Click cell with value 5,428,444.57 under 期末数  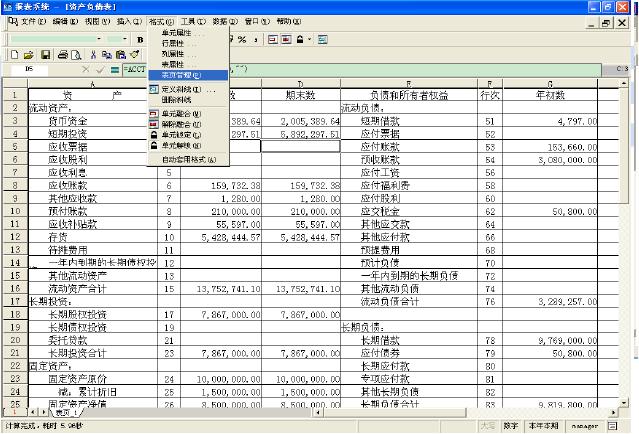coord(301,237)
